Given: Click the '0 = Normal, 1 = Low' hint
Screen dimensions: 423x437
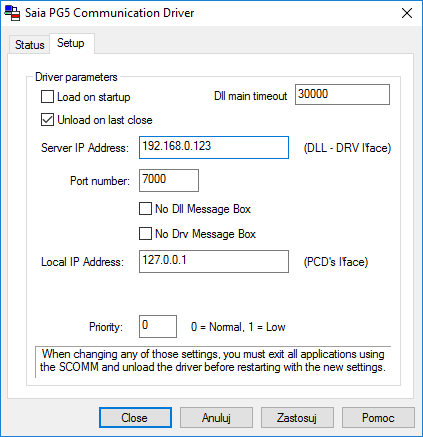Looking at the screenshot, I should point(238,327).
